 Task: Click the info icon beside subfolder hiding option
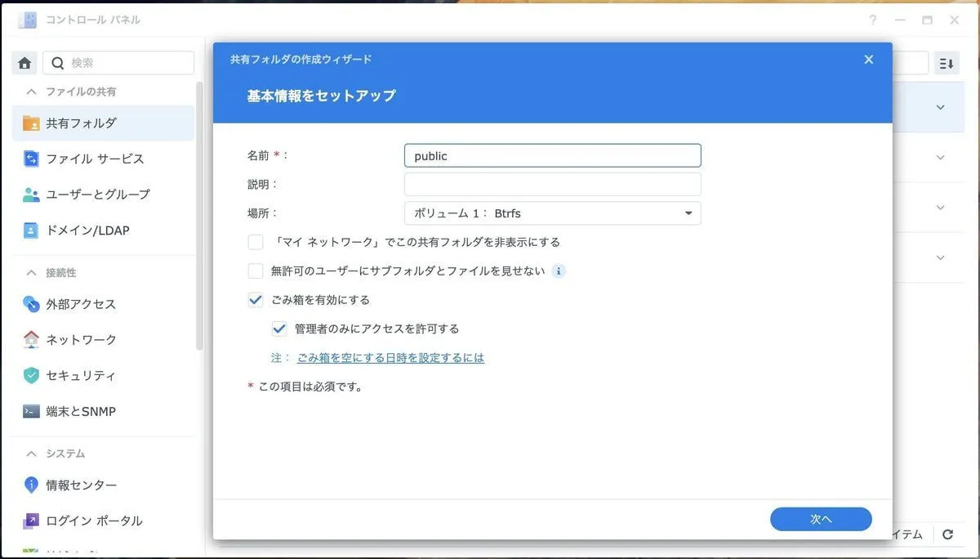(559, 271)
